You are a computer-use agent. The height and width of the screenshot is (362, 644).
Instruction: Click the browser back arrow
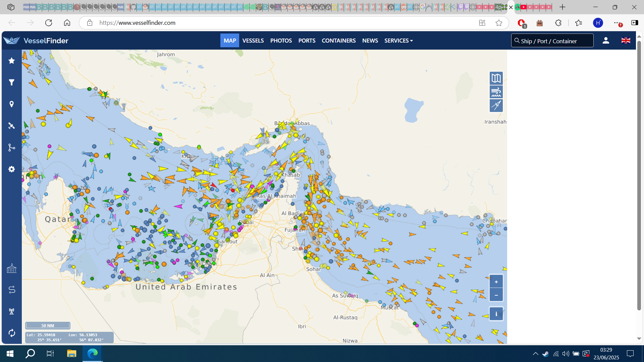click(12, 23)
